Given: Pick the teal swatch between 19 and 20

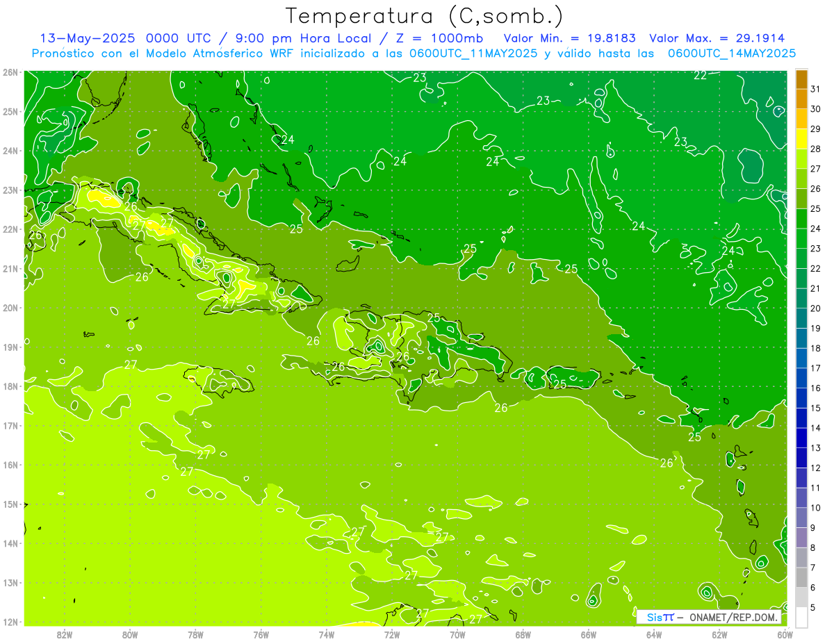Looking at the screenshot, I should (801, 318).
